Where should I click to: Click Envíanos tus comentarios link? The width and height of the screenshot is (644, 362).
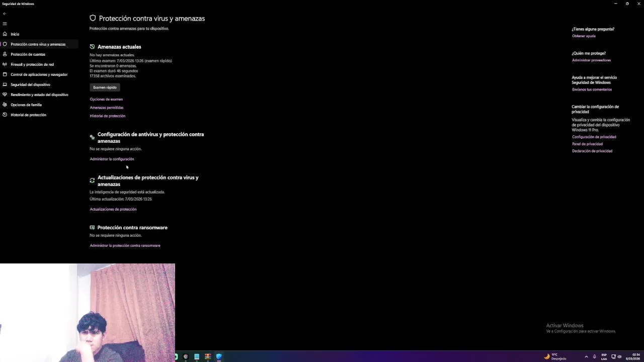(592, 89)
